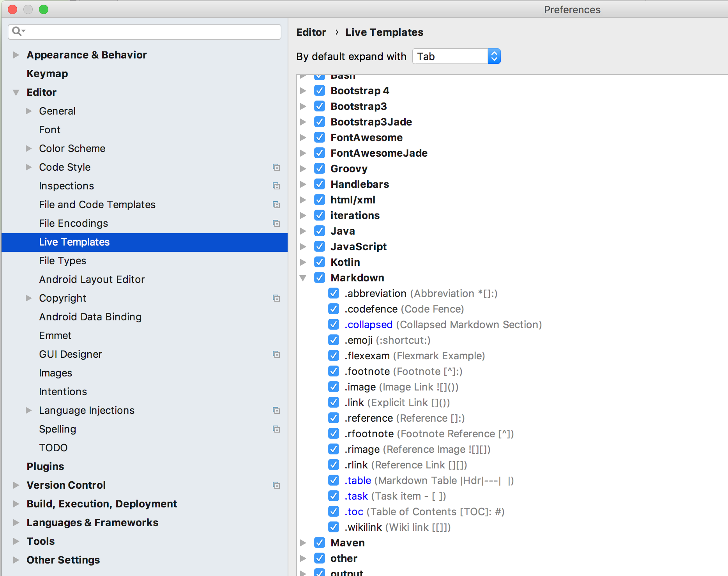This screenshot has height=576, width=728.
Task: Click the project-level icon beside Spelling
Action: click(x=276, y=429)
